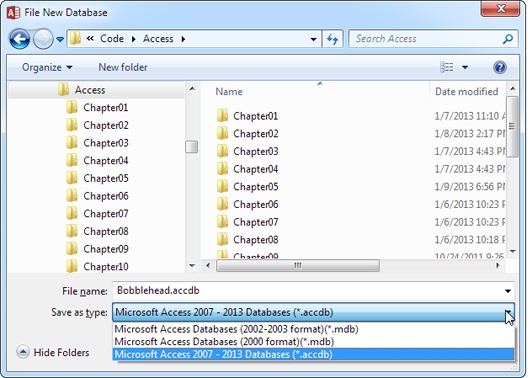532x378 pixels.
Task: Click file list vertical scroll up arrow
Action: (513, 89)
